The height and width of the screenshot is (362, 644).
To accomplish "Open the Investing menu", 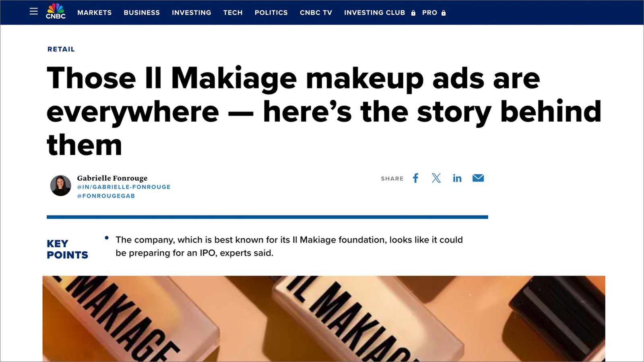I will coord(192,12).
